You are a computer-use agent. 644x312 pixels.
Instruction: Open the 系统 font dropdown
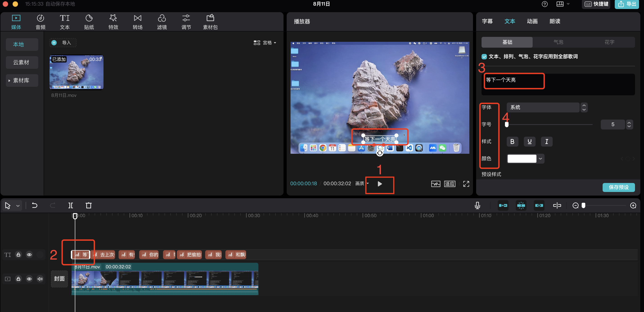point(543,107)
